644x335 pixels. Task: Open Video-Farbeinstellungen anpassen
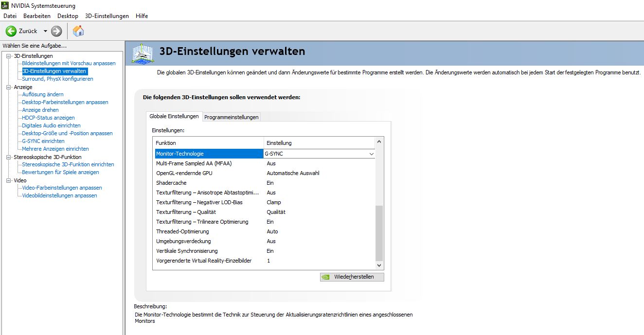[62, 188]
